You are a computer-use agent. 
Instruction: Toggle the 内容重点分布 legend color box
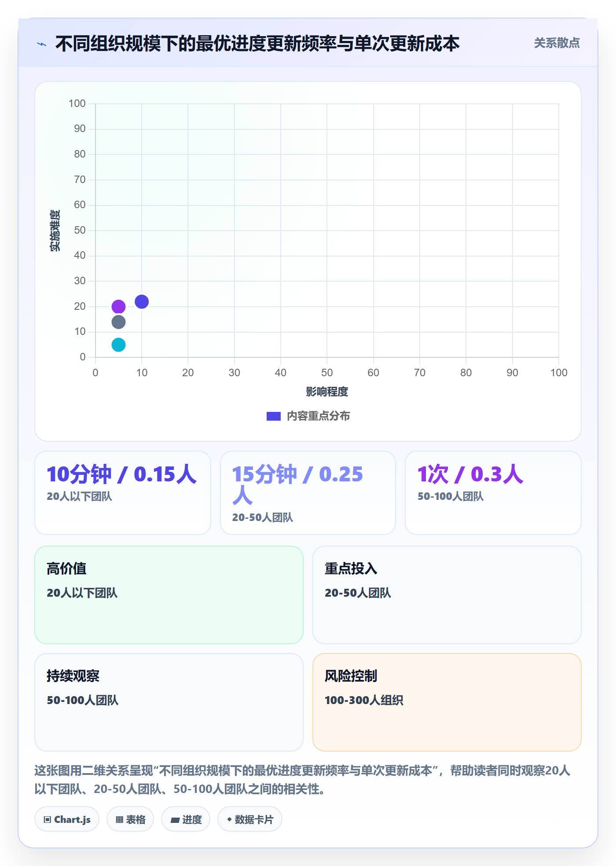pyautogui.click(x=273, y=416)
